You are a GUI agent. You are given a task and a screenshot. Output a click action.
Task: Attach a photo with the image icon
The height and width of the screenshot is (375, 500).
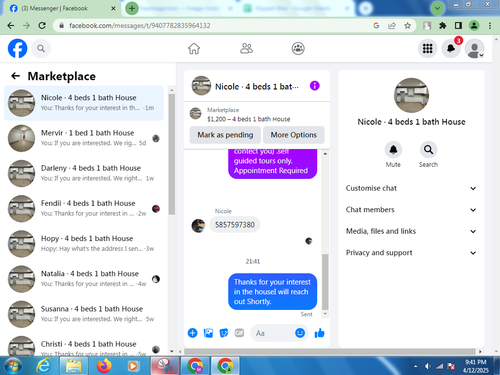208,333
